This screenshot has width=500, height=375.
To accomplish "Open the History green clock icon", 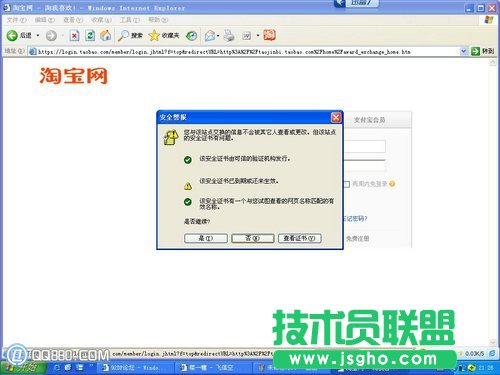I will 191,36.
